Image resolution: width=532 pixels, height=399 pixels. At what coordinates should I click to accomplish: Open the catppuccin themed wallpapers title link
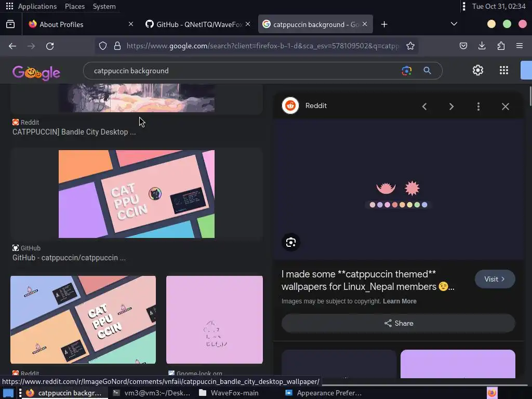[368, 280]
